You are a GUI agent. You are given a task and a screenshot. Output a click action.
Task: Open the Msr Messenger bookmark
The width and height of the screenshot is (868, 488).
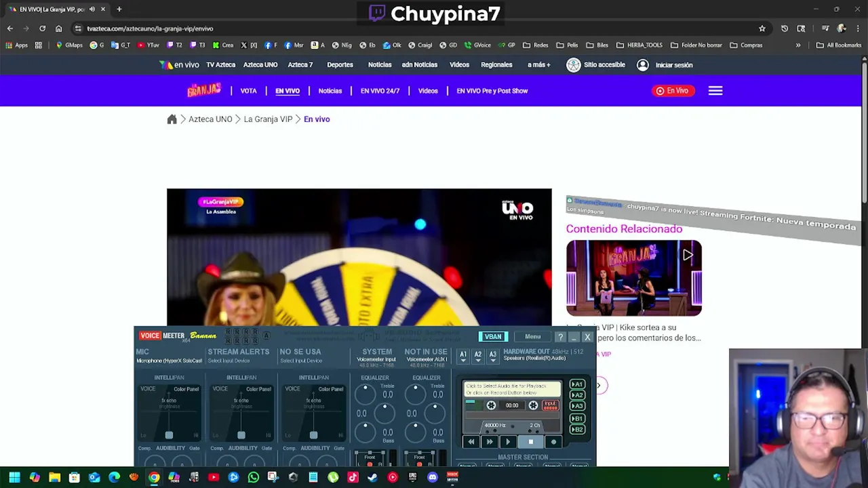point(294,45)
